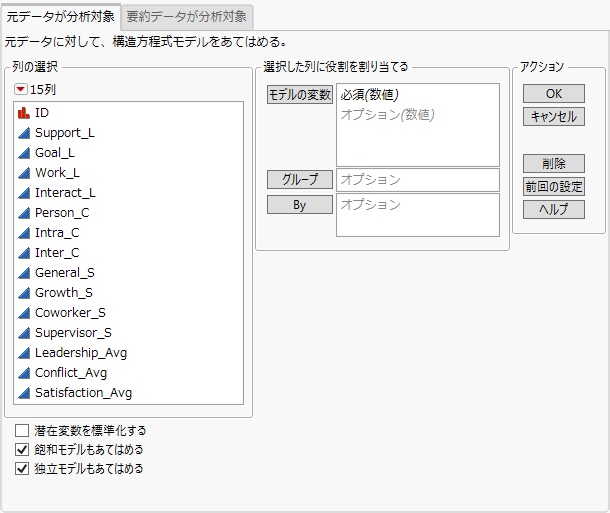This screenshot has height=513, width=610.
Task: Click the By option box
Action: pos(418,215)
